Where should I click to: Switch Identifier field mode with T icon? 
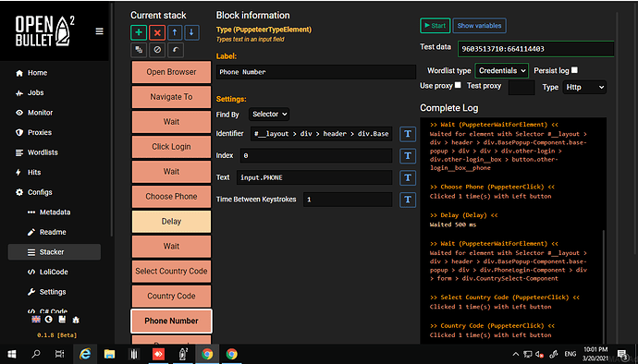pyautogui.click(x=408, y=134)
